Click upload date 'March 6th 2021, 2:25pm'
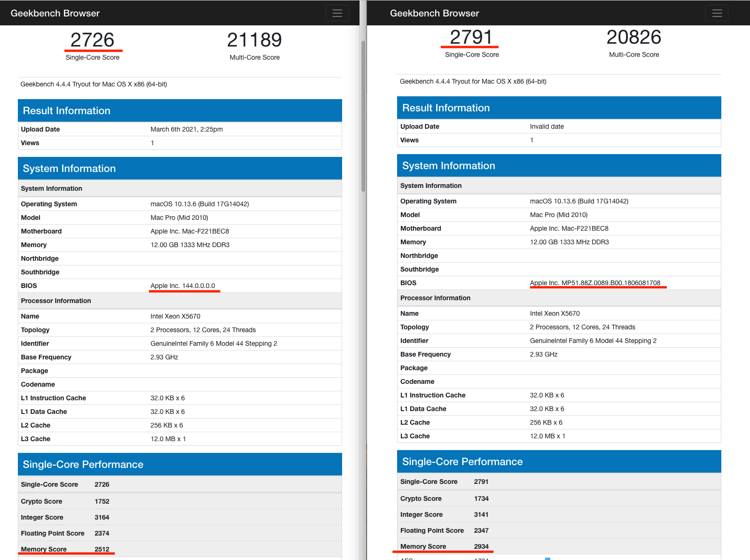 (x=187, y=129)
